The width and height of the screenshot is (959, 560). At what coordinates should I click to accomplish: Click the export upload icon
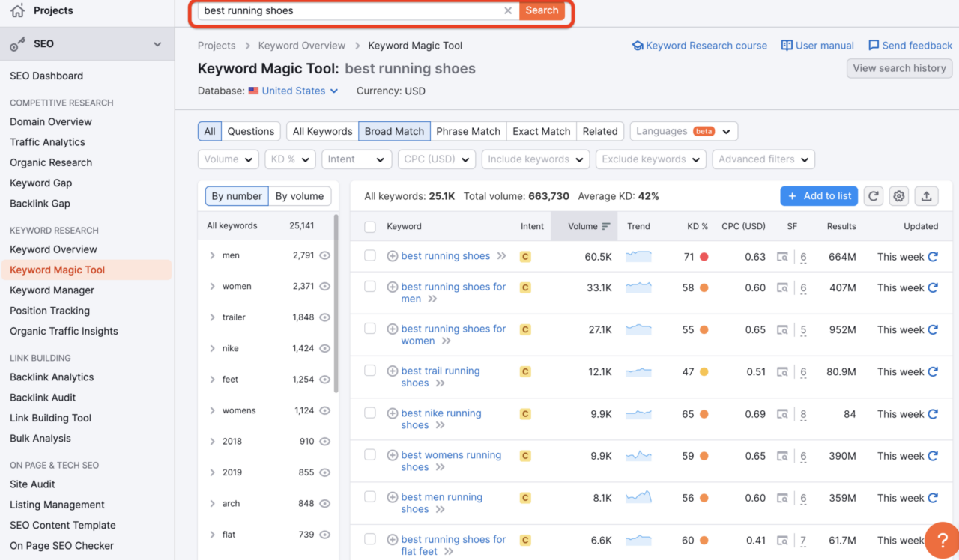click(x=926, y=196)
